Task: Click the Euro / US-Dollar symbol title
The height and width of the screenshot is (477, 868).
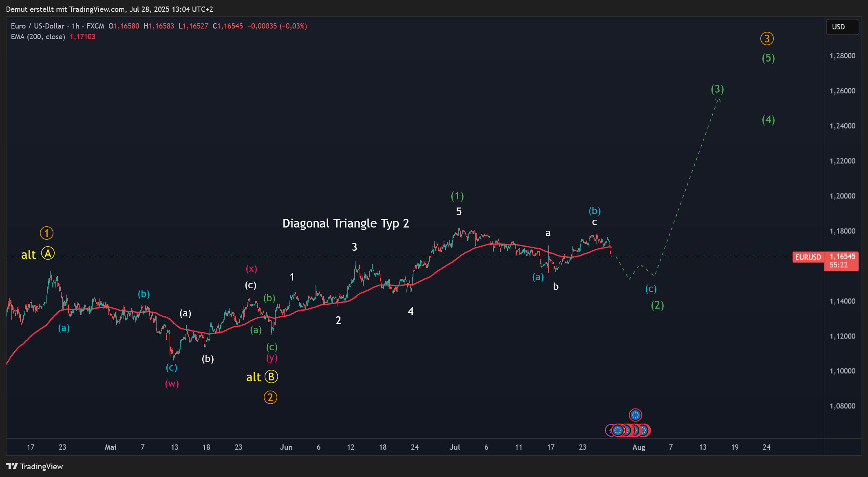Action: pyautogui.click(x=38, y=26)
